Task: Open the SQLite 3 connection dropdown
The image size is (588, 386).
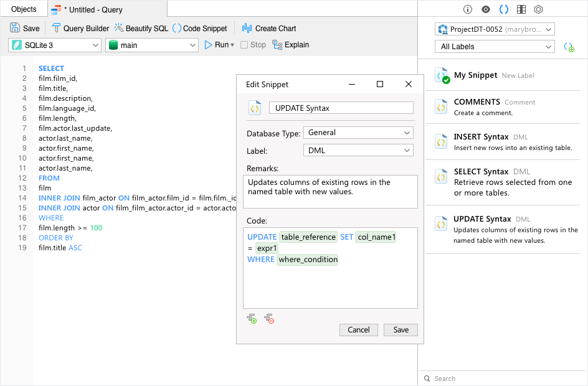Action: pos(55,45)
